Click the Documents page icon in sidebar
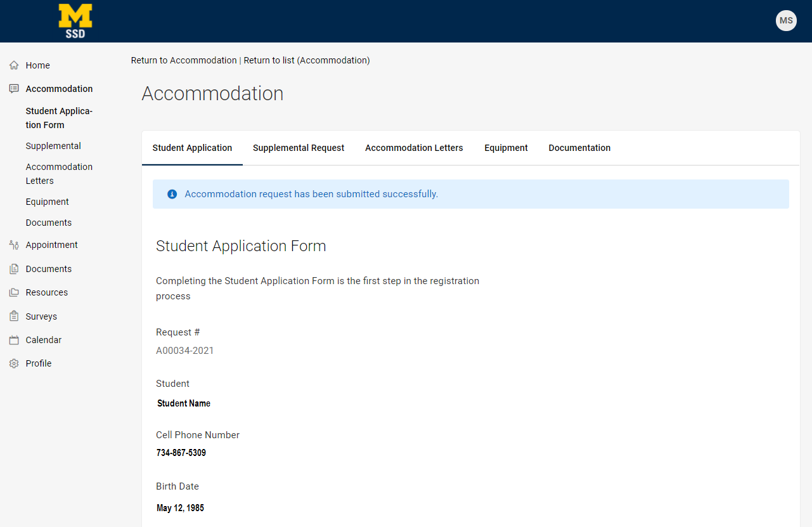 click(13, 268)
